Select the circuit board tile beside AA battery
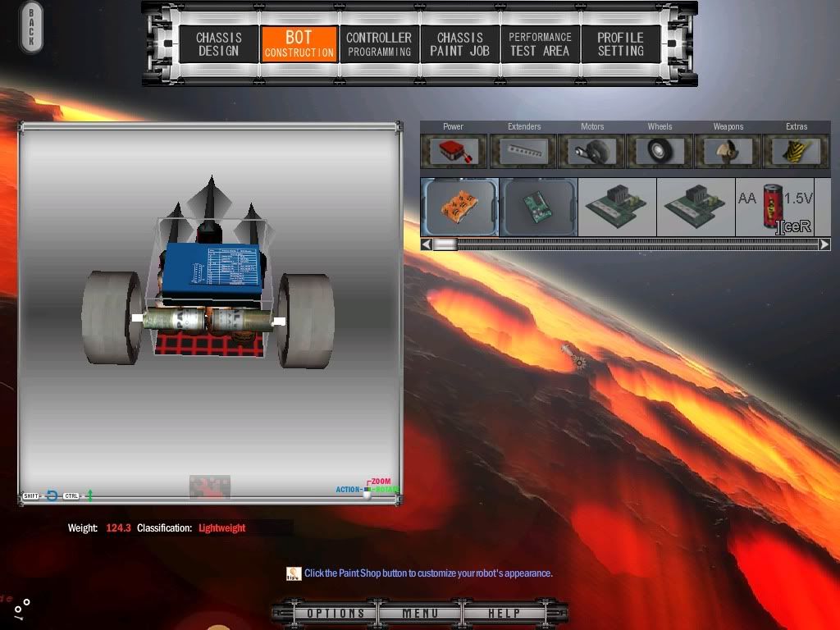This screenshot has height=630, width=840. [696, 208]
